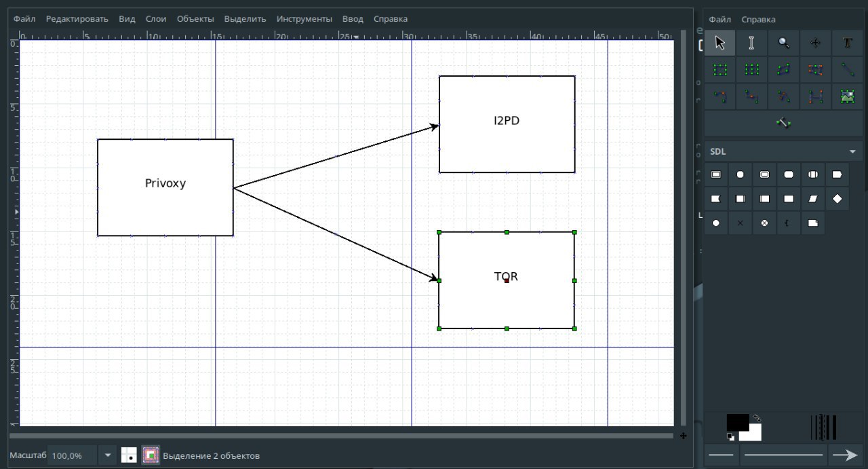This screenshot has width=868, height=469.
Task: Open the Инструменты menu
Action: click(304, 19)
